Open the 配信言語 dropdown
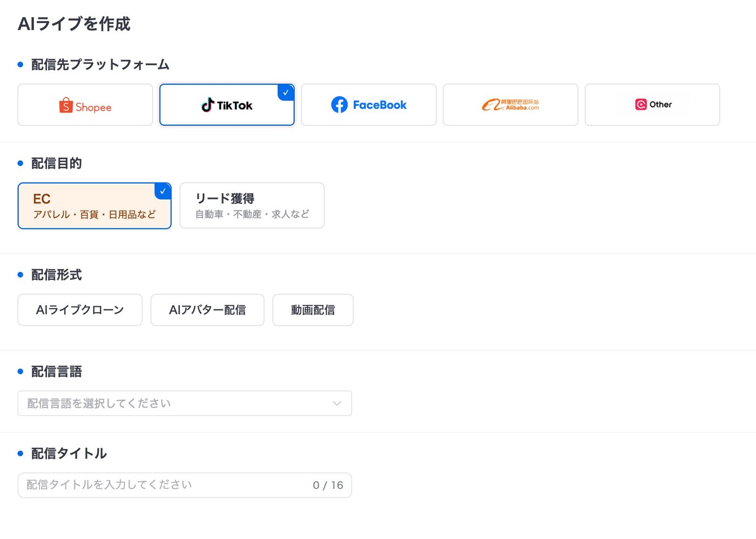Screen dimensions: 756x539 pyautogui.click(x=185, y=403)
